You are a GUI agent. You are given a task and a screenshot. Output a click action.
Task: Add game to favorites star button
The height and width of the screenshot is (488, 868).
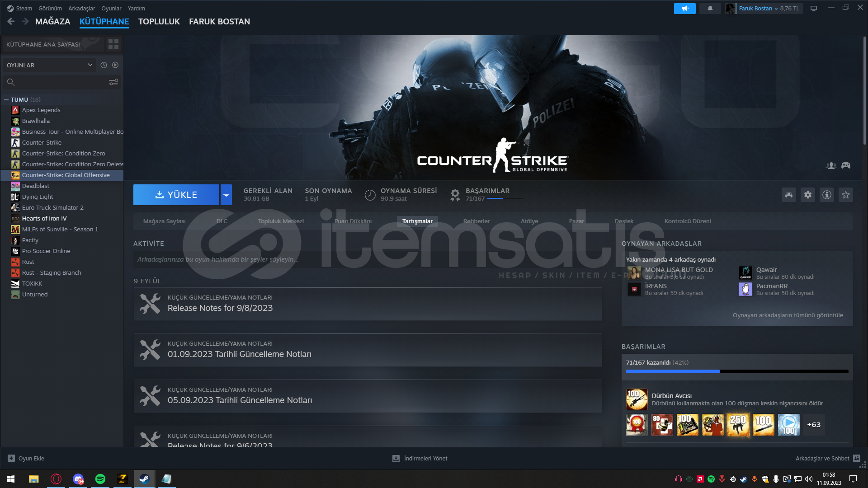[845, 195]
